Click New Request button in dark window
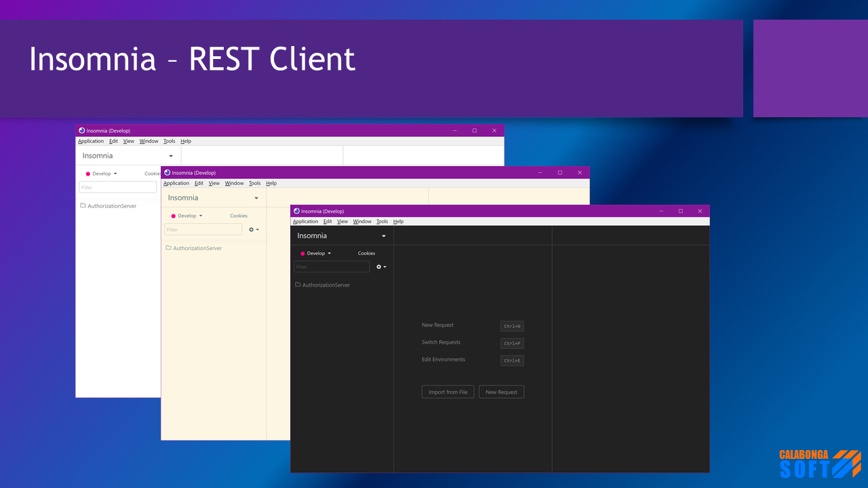The width and height of the screenshot is (868, 488). (x=501, y=392)
